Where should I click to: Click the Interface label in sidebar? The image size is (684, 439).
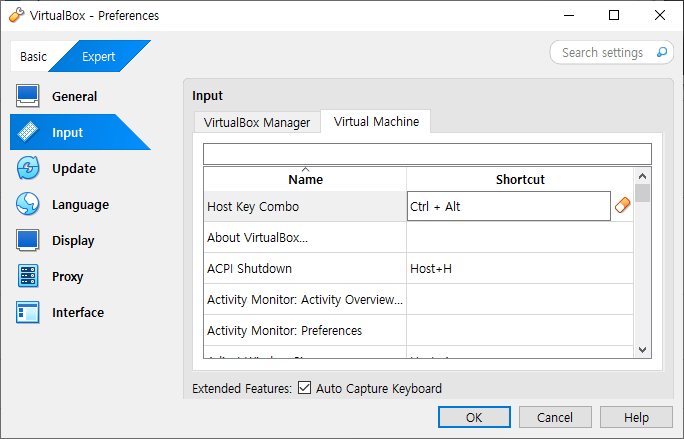click(78, 312)
